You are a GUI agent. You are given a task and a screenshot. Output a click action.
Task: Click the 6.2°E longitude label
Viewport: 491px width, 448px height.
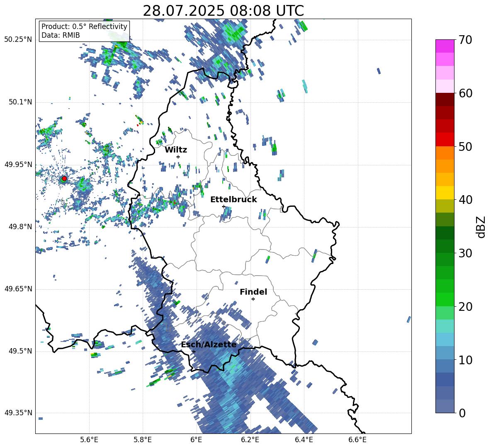tap(250, 440)
